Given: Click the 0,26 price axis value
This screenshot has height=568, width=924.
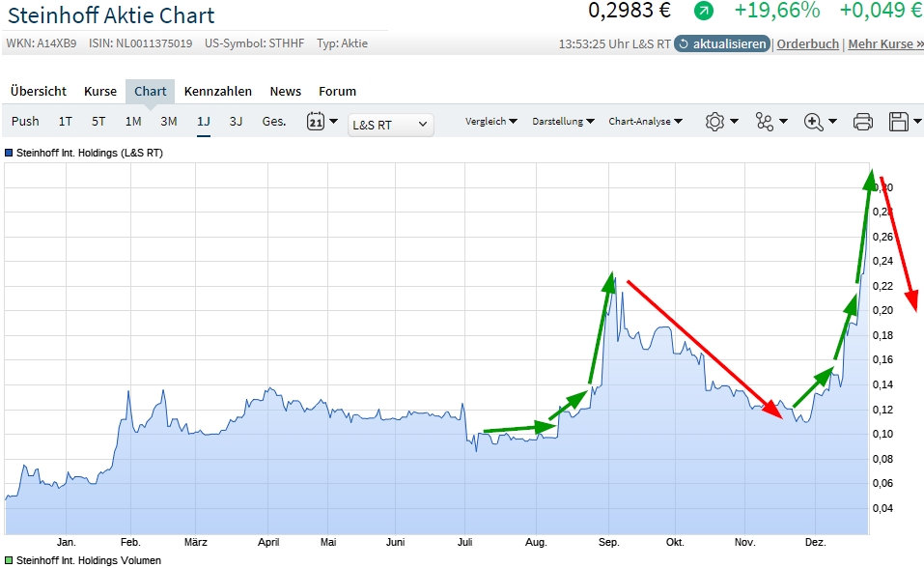Looking at the screenshot, I should point(882,237).
